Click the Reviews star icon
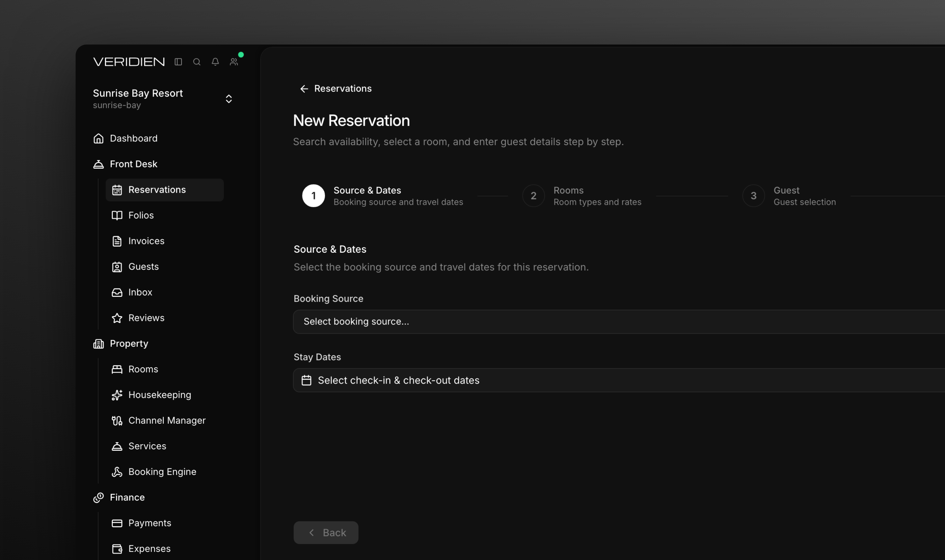The image size is (945, 560). [117, 318]
